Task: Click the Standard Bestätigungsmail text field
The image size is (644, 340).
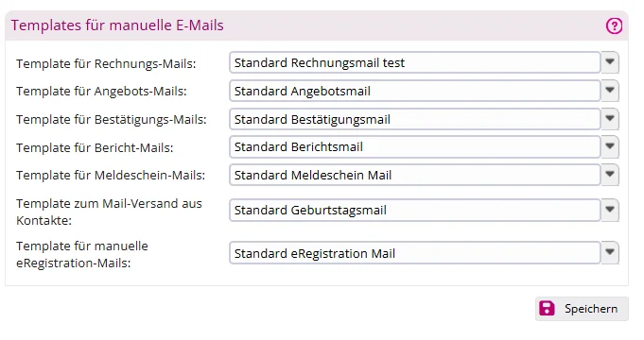Action: pos(415,119)
